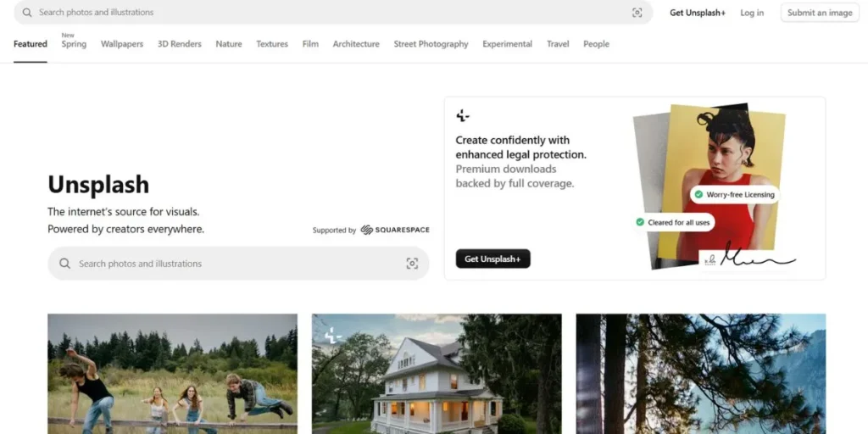
Task: Open the white farmhouse photo
Action: (437, 374)
